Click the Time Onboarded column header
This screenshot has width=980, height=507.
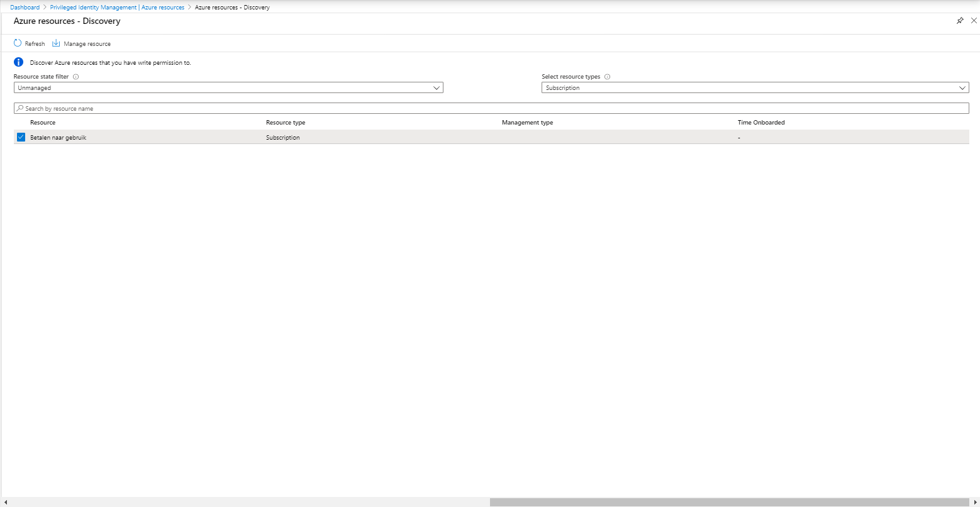pyautogui.click(x=761, y=123)
